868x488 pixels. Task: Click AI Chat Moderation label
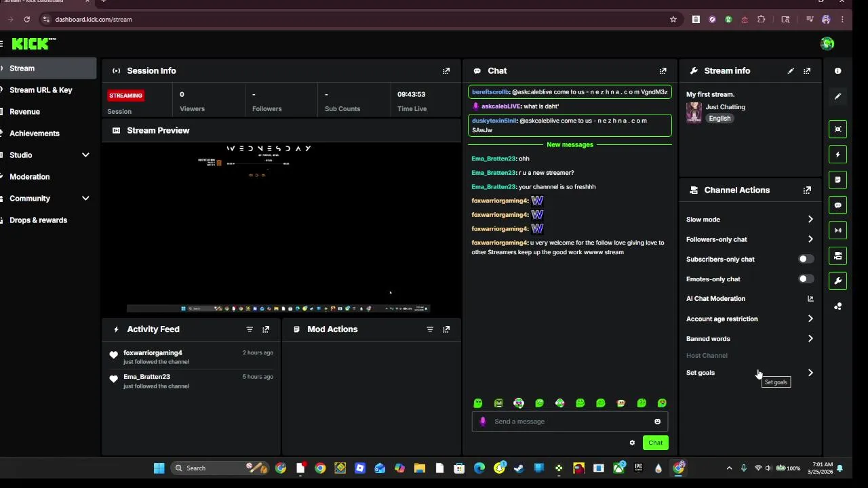715,298
